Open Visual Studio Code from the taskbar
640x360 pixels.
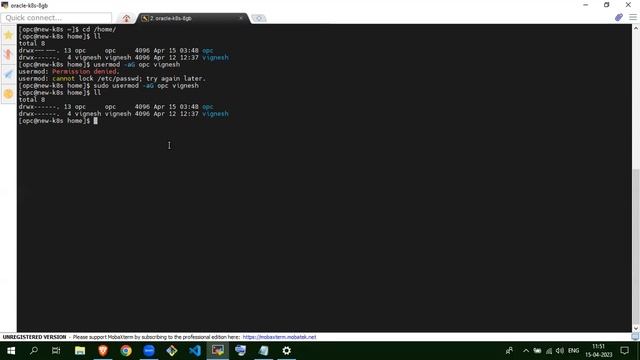pyautogui.click(x=195, y=351)
